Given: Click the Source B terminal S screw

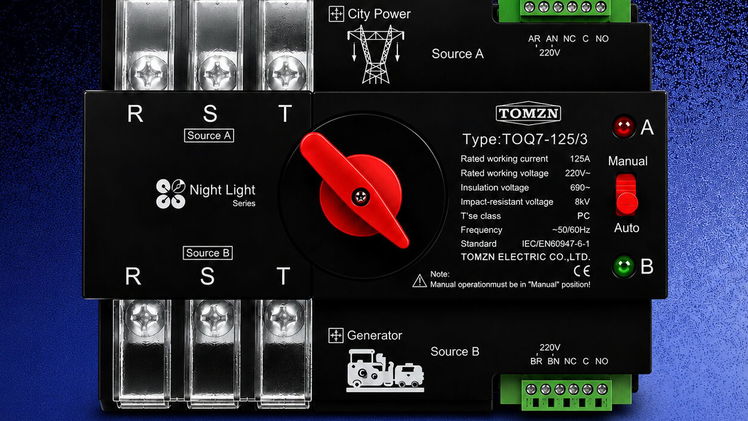Looking at the screenshot, I should pyautogui.click(x=214, y=316).
